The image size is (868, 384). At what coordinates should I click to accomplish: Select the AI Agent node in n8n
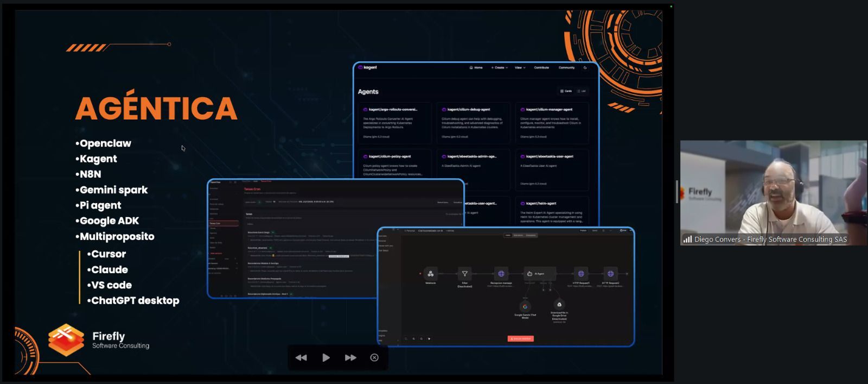tap(540, 274)
